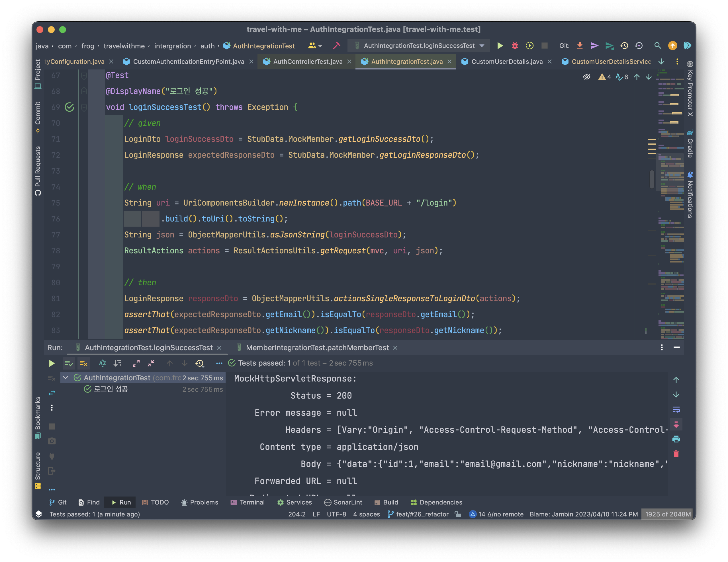Clear console with red trash icon

[x=676, y=454]
